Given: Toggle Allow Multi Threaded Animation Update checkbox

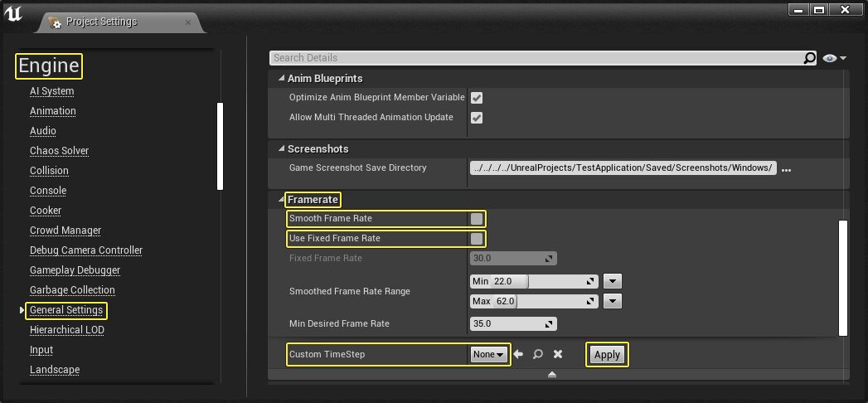Looking at the screenshot, I should [476, 118].
